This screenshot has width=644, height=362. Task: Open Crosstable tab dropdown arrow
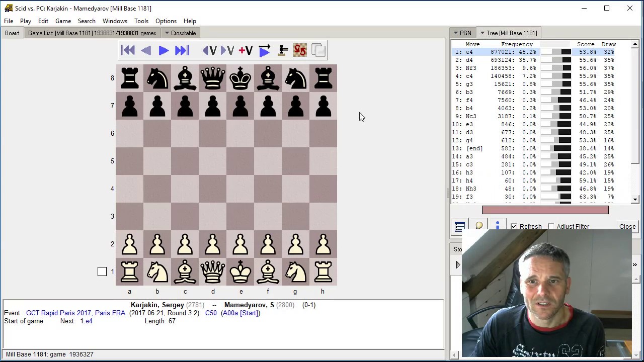[167, 33]
